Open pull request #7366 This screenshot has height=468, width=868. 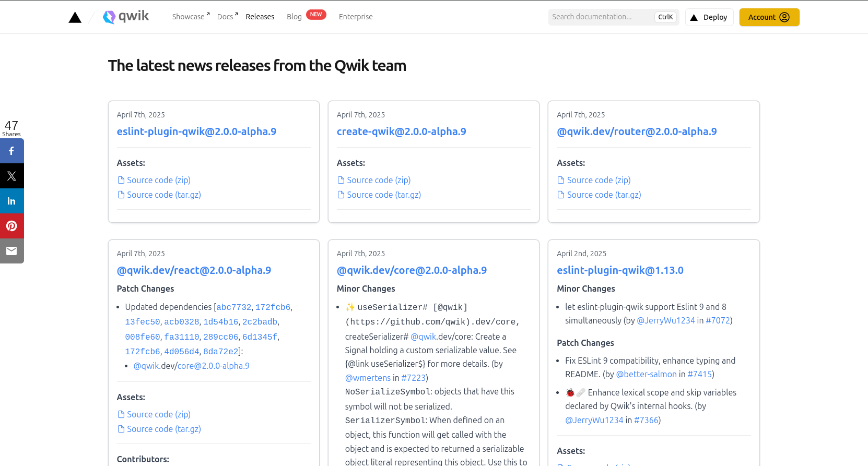coord(647,420)
